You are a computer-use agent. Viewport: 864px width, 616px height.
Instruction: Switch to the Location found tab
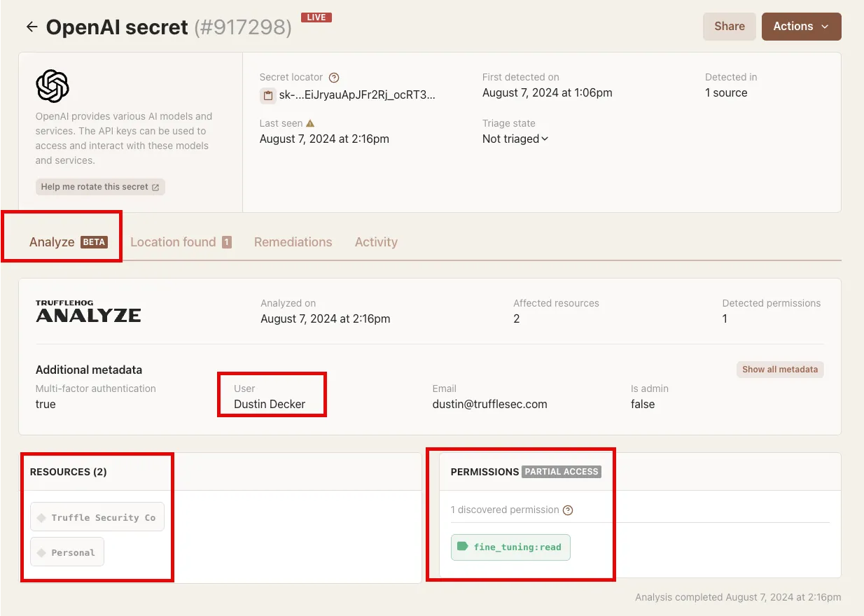[181, 242]
